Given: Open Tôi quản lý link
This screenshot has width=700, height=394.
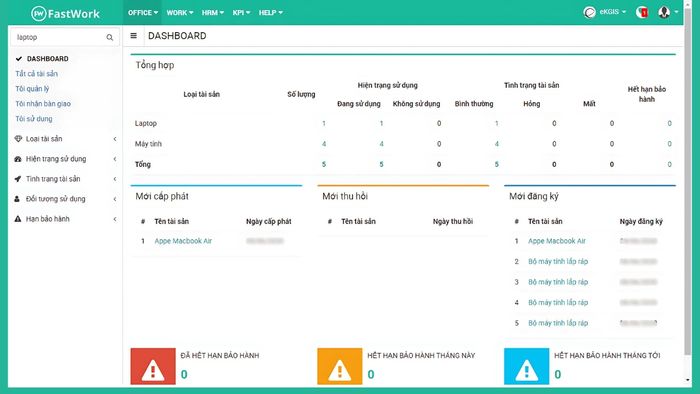Looking at the screenshot, I should (x=32, y=89).
